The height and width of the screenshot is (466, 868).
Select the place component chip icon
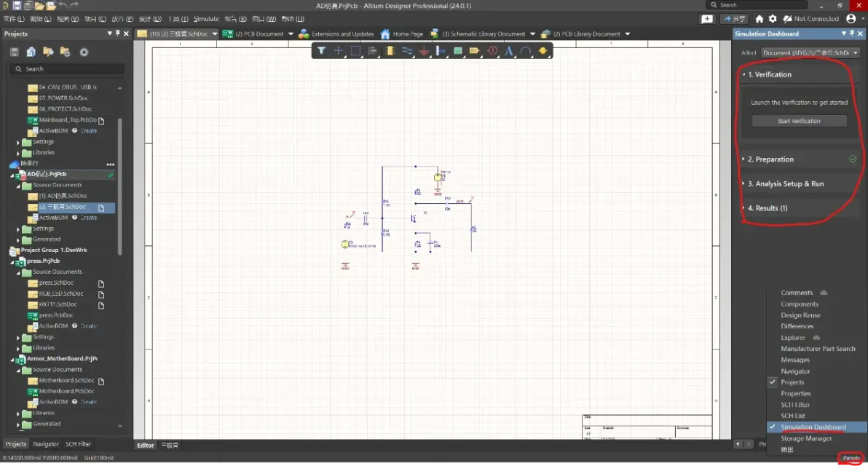tap(390, 51)
